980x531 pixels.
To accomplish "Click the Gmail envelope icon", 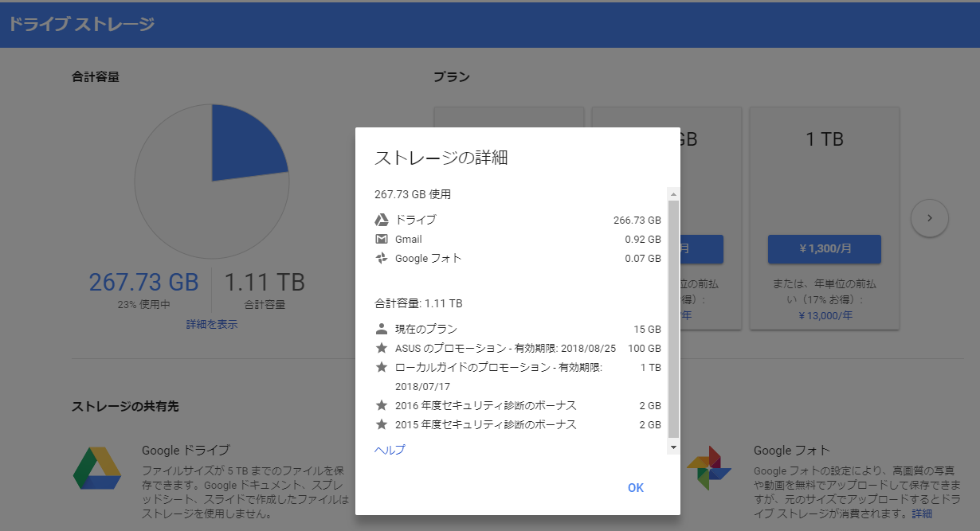I will click(382, 239).
